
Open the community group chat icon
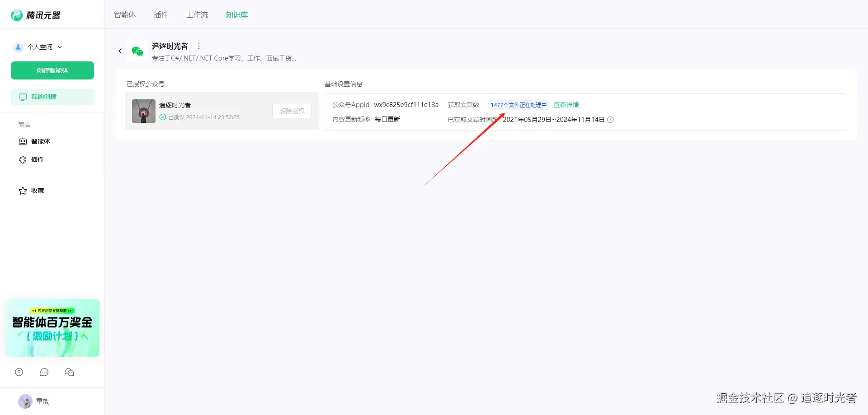coord(70,372)
